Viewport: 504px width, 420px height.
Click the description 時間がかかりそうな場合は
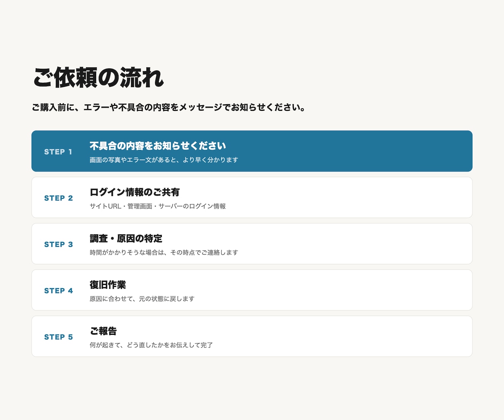click(x=164, y=253)
